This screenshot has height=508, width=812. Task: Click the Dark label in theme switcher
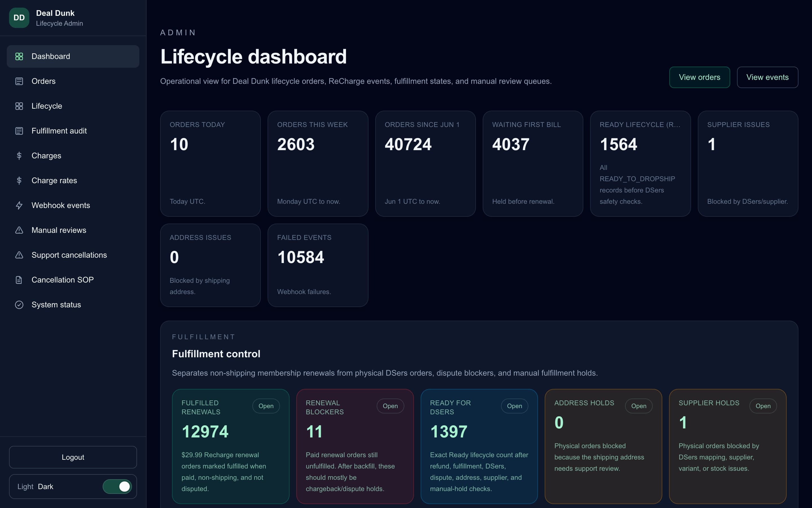[x=46, y=487]
